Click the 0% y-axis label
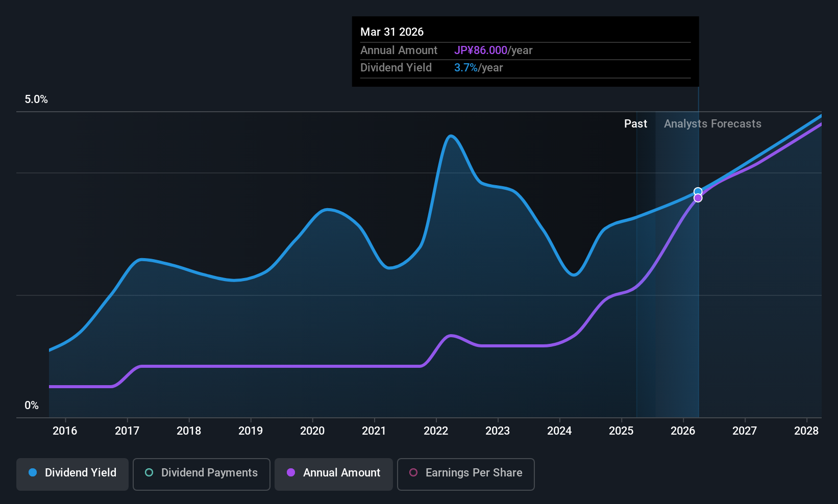Screen dimensions: 838x504 pos(32,406)
